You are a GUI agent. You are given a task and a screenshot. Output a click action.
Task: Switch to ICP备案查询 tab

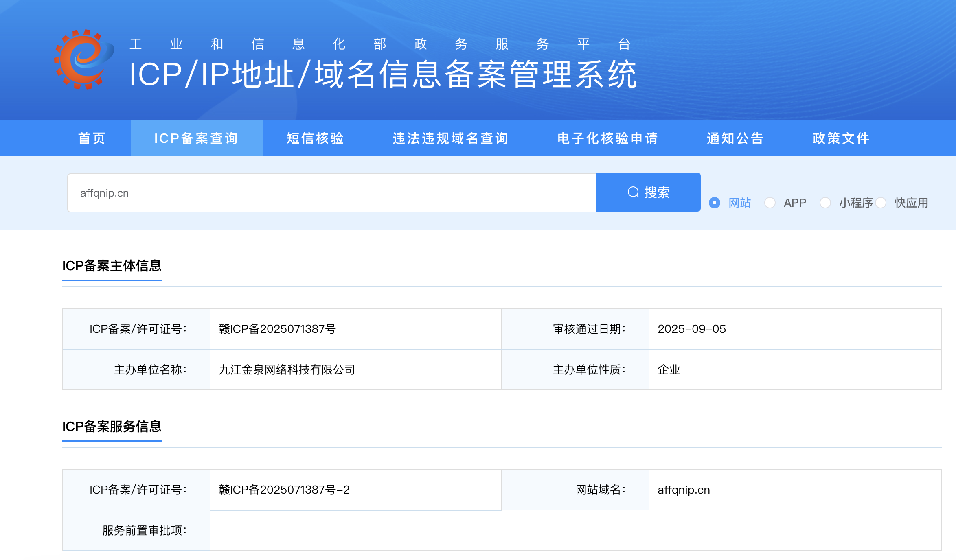coord(196,138)
